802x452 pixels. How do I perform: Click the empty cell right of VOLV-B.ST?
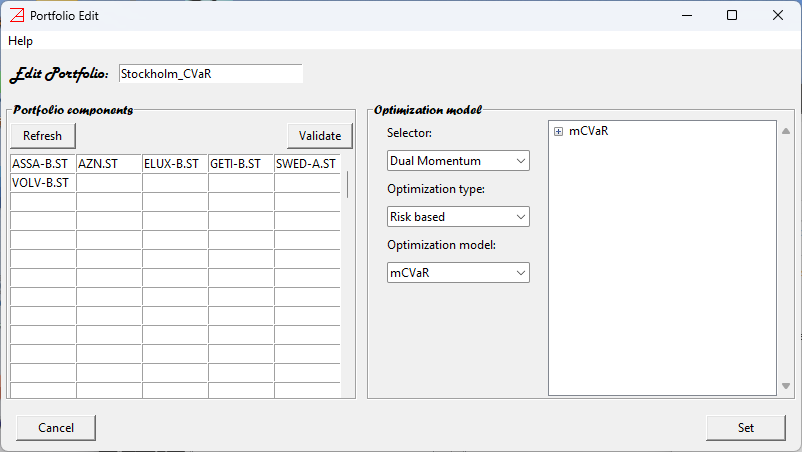coord(109,183)
